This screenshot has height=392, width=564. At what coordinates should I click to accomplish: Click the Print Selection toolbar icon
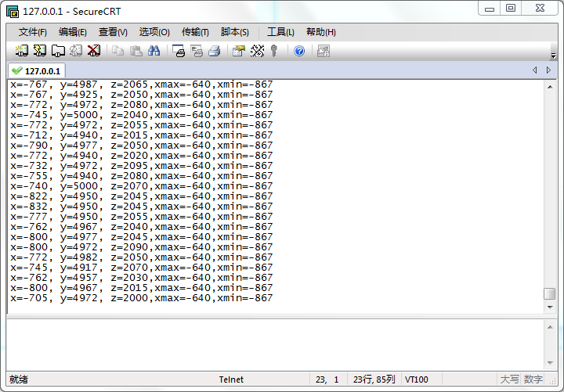197,51
